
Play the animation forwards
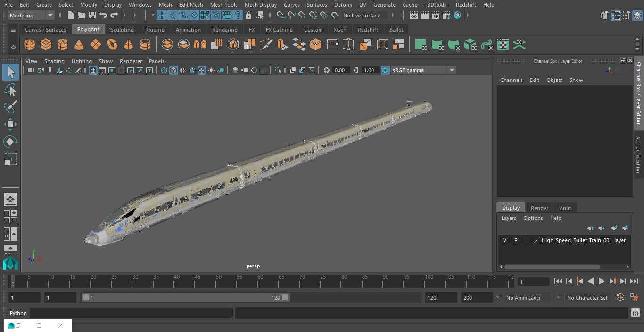pyautogui.click(x=602, y=281)
